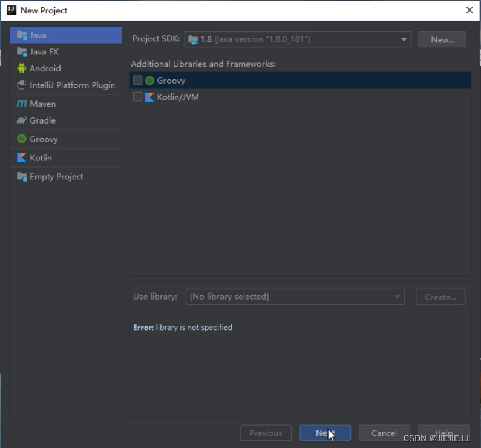Click the Create... library button
The width and height of the screenshot is (481, 448).
point(440,297)
